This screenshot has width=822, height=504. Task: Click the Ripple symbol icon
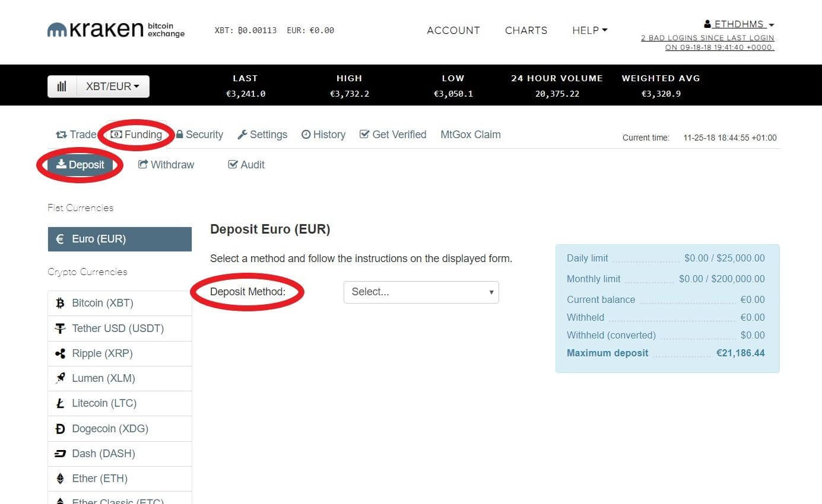(x=60, y=353)
